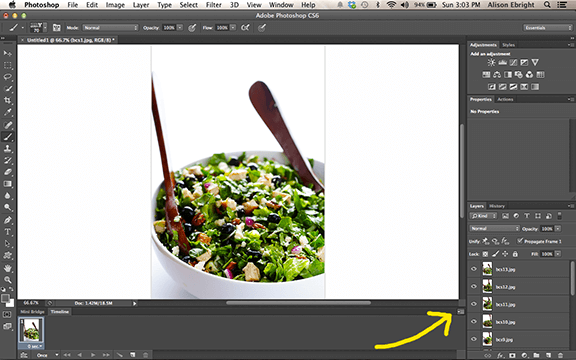Select the Spot Healing Brush tool

tap(7, 125)
